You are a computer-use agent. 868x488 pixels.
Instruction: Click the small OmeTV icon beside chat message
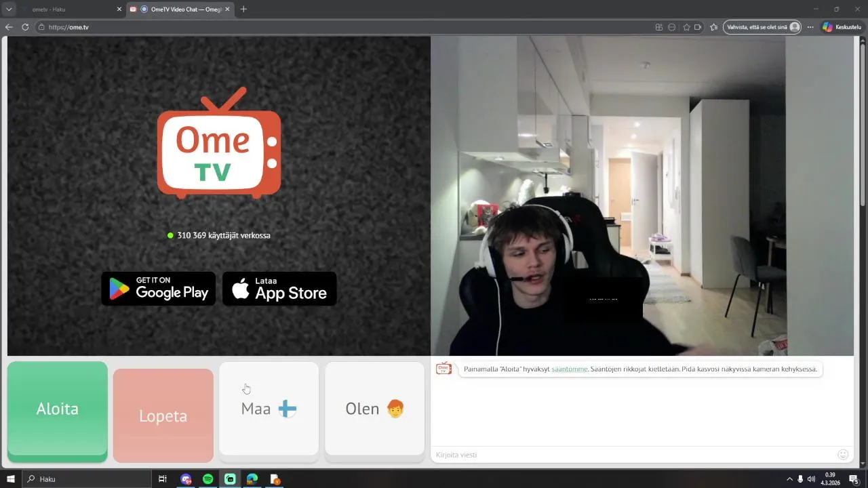[x=443, y=369]
